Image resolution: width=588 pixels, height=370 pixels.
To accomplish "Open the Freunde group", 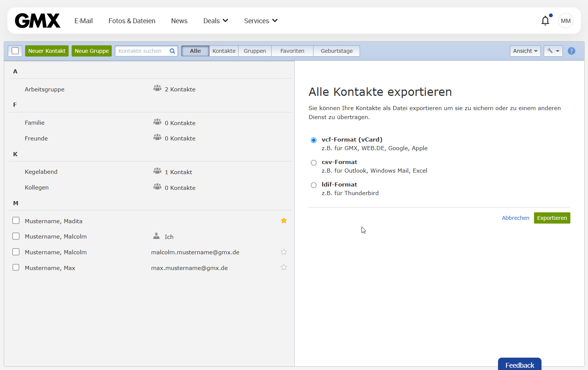I will tap(36, 138).
